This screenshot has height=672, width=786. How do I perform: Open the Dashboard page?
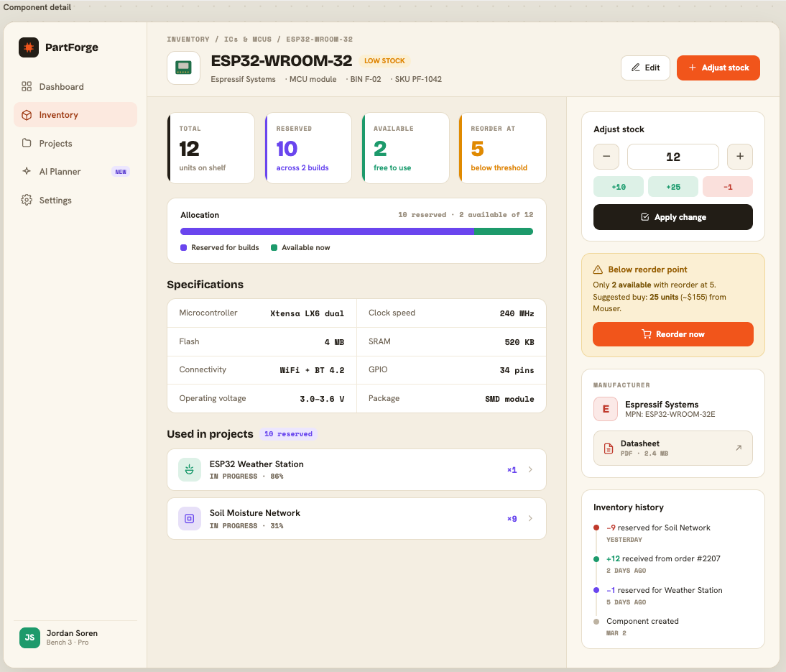[x=75, y=87]
